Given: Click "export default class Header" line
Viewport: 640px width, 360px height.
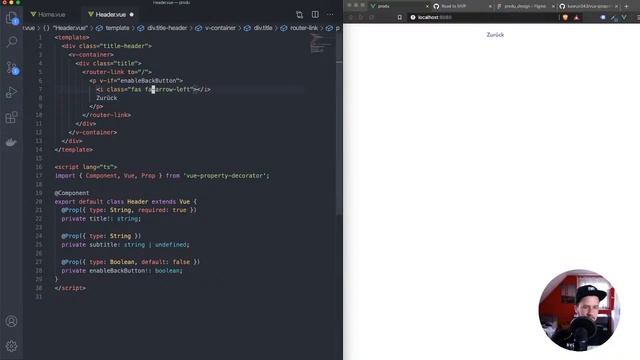Looking at the screenshot, I should coord(125,202).
